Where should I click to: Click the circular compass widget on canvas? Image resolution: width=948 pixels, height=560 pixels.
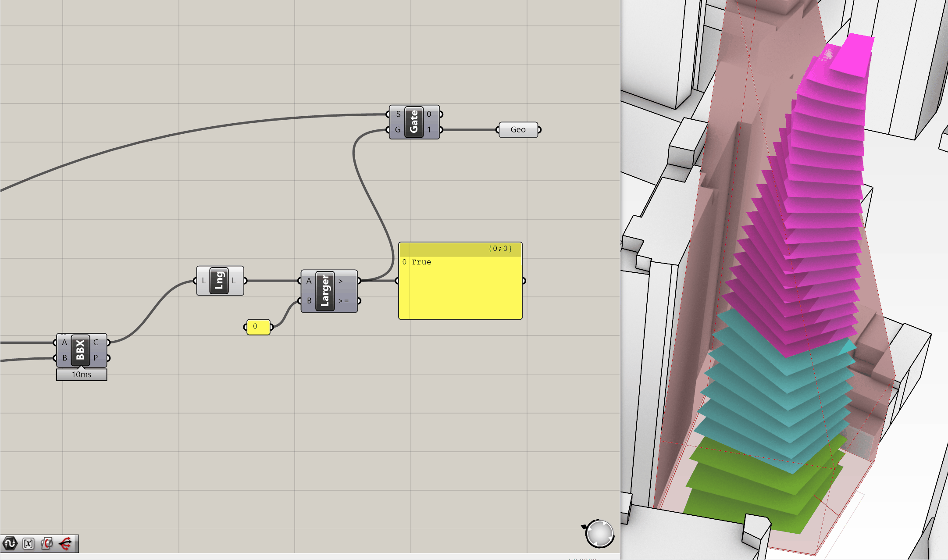tap(599, 534)
